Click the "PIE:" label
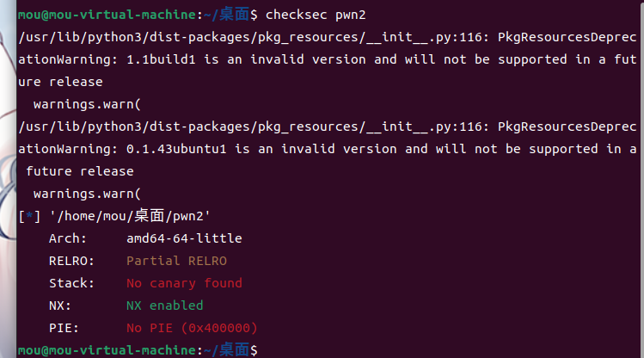 click(64, 328)
